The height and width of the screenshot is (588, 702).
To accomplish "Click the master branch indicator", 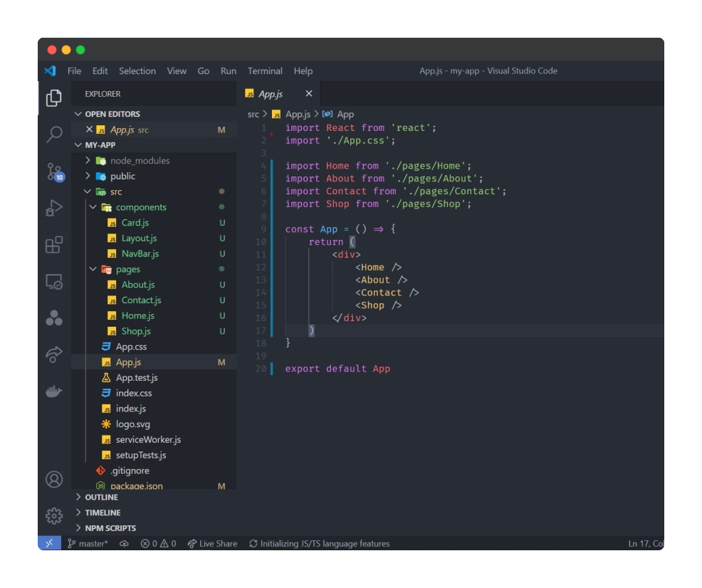I will tap(88, 543).
